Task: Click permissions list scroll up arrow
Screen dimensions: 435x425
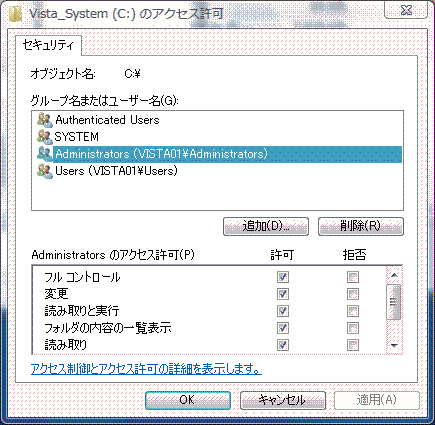Action: (x=394, y=275)
